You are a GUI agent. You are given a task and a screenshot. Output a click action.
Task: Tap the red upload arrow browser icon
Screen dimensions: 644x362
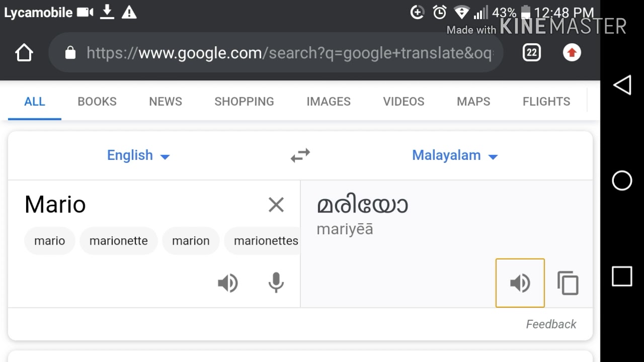point(572,52)
